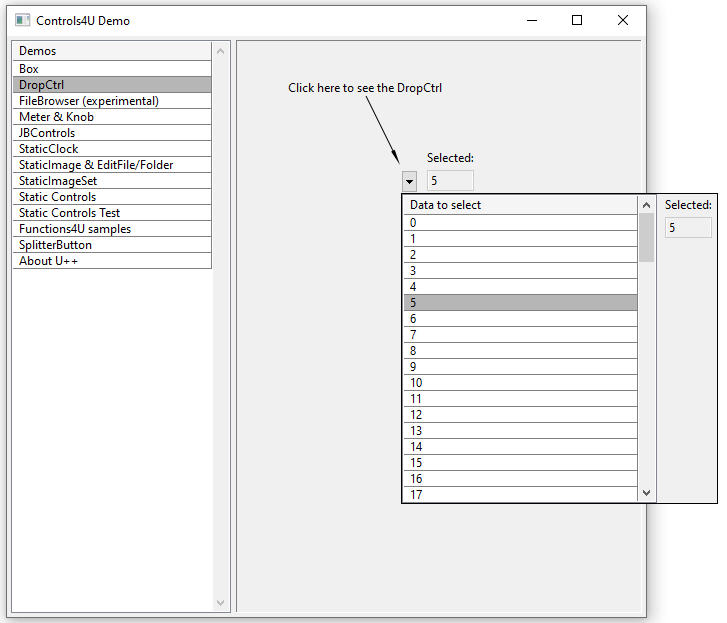Click the Selected field beside the dropdown button

(x=450, y=181)
